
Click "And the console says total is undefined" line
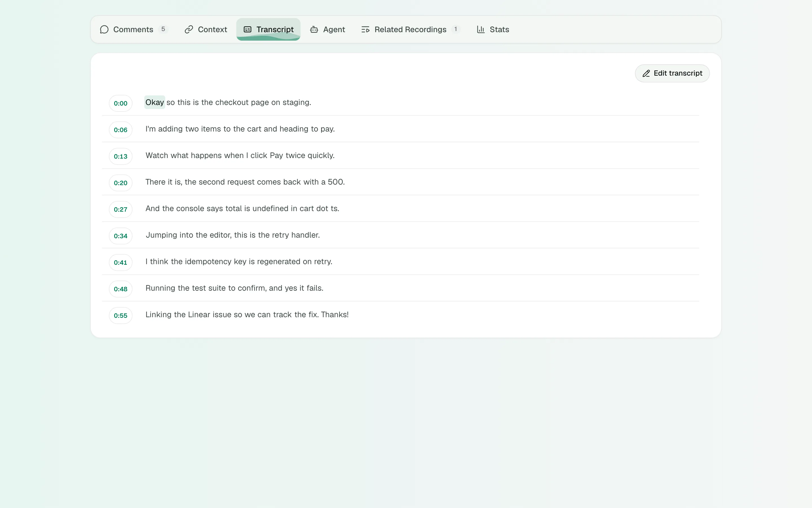tap(242, 209)
